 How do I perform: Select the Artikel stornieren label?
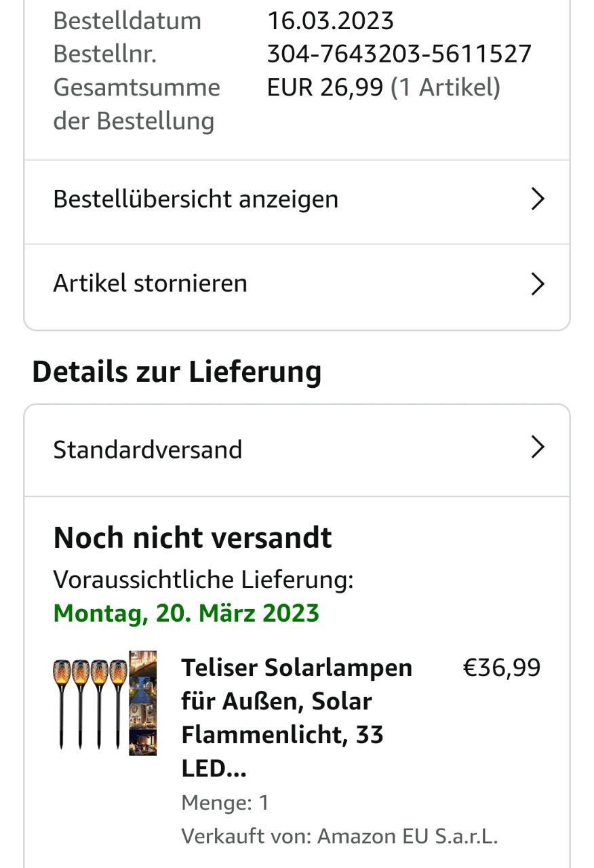(150, 283)
